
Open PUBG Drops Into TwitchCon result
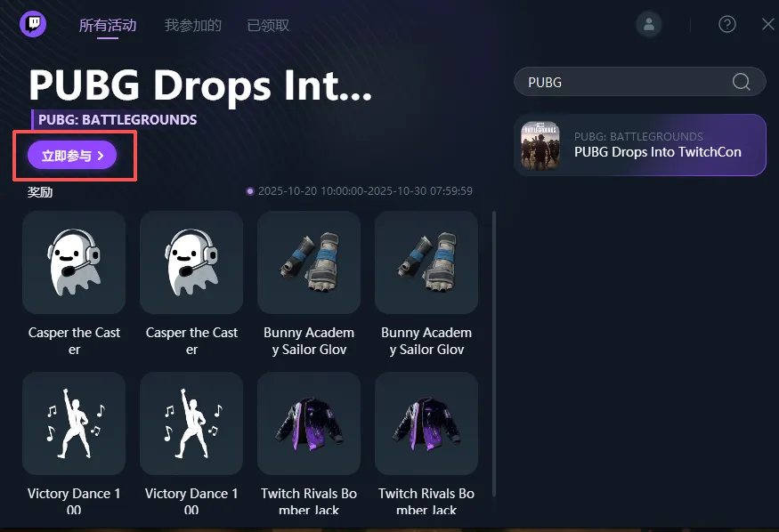(640, 145)
